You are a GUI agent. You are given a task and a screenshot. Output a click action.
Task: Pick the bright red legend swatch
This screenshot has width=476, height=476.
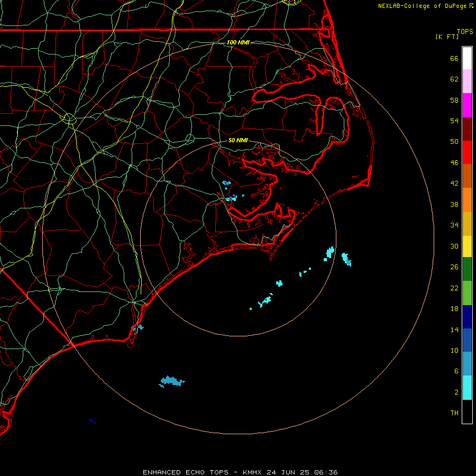pos(467,152)
